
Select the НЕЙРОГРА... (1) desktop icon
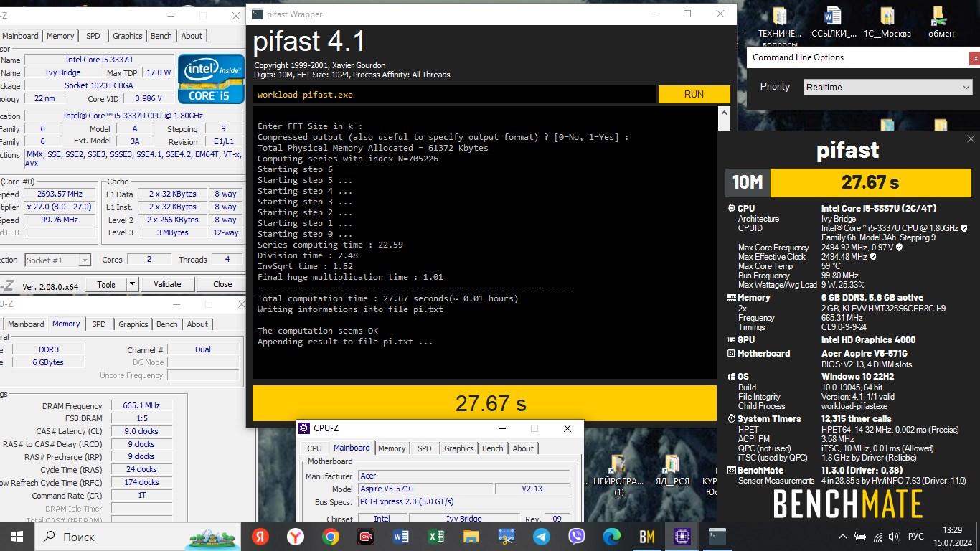618,474
